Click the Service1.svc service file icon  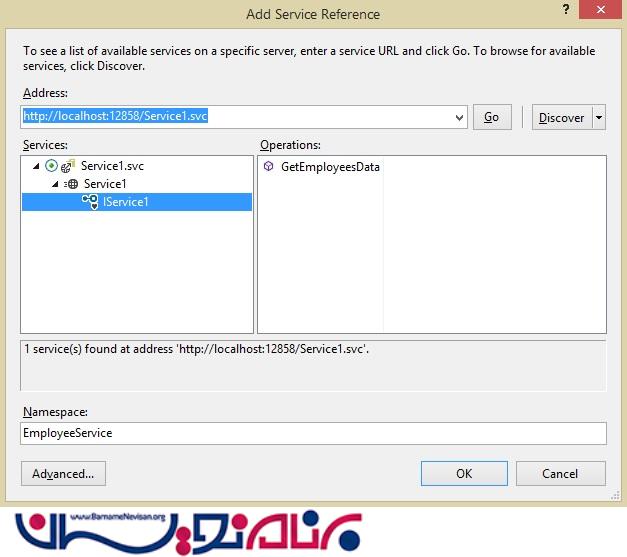[x=68, y=166]
